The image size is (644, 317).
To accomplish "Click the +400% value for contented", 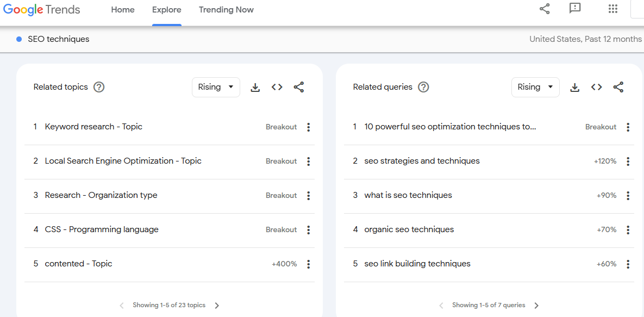I will (x=284, y=264).
